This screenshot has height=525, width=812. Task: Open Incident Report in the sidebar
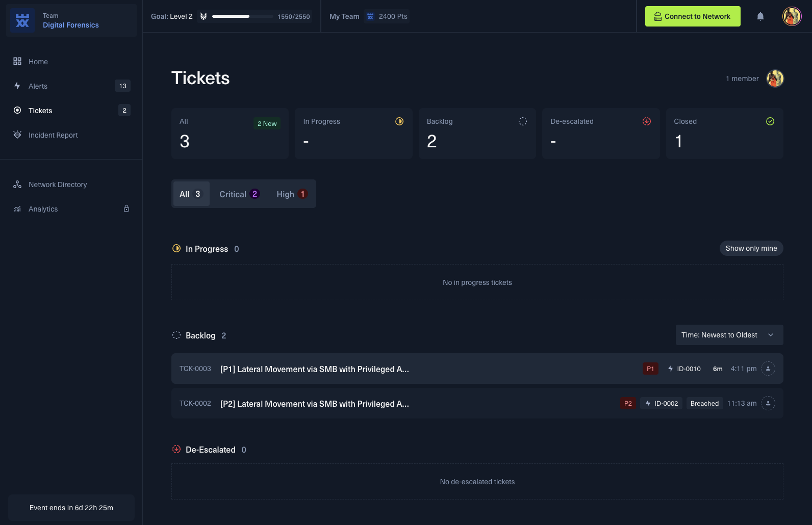[x=53, y=135]
